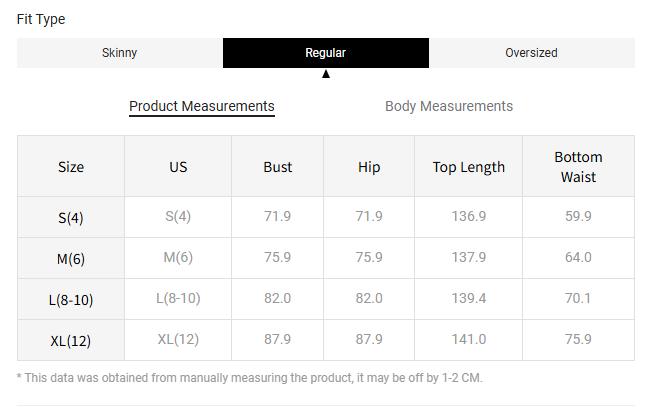Click the Bottom Waist column header
Viewport: 663px width, 407px height.
(578, 167)
